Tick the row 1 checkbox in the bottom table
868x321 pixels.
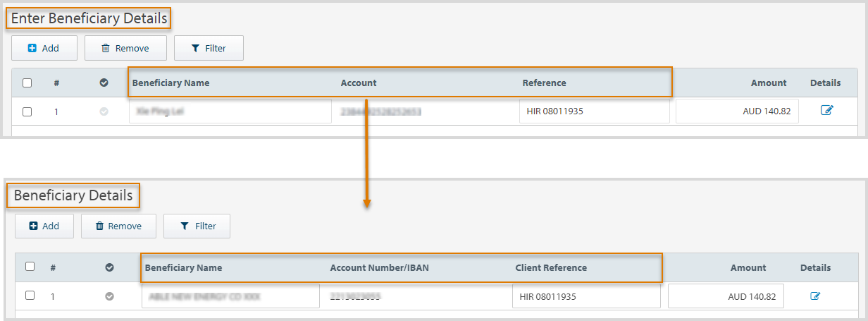pyautogui.click(x=30, y=296)
